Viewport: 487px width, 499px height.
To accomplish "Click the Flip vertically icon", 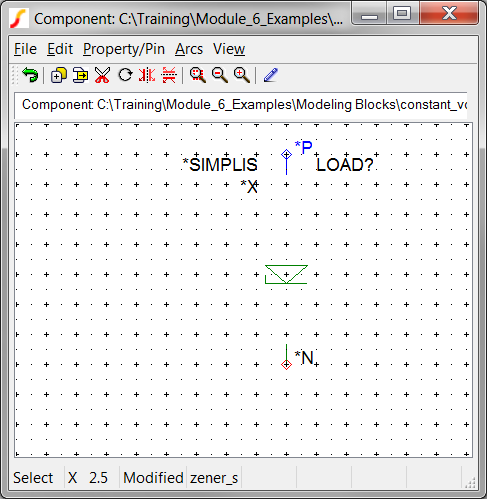I will (x=169, y=75).
